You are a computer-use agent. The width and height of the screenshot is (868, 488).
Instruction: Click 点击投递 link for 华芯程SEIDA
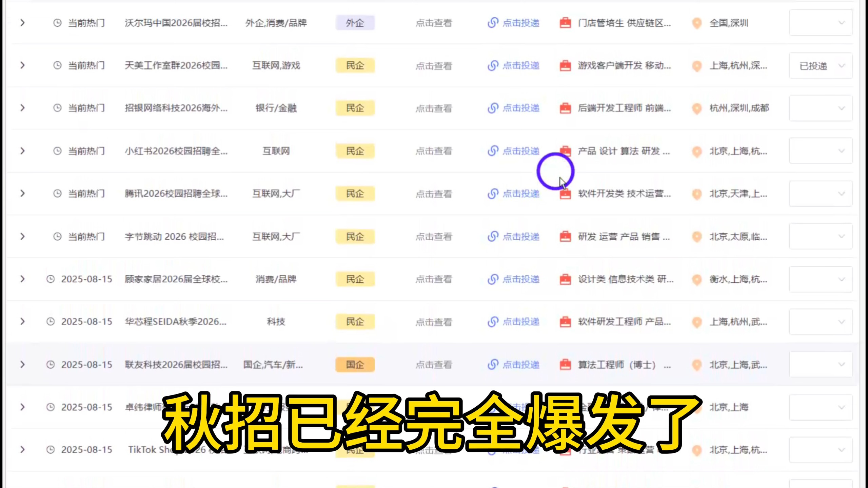[x=513, y=322]
